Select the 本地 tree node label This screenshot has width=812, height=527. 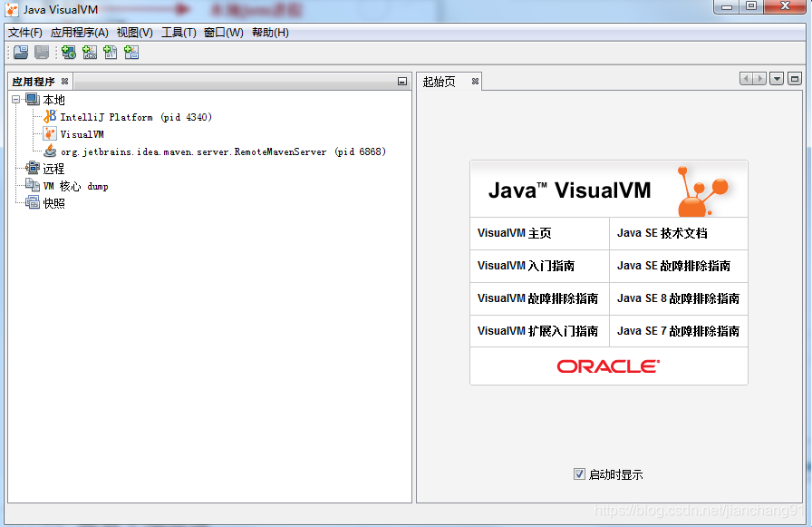pyautogui.click(x=53, y=100)
